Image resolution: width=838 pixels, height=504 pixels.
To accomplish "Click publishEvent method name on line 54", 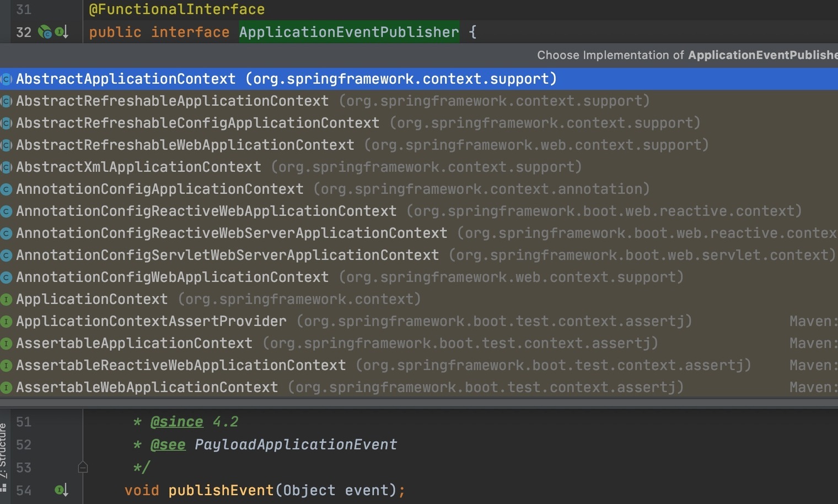I will (221, 490).
